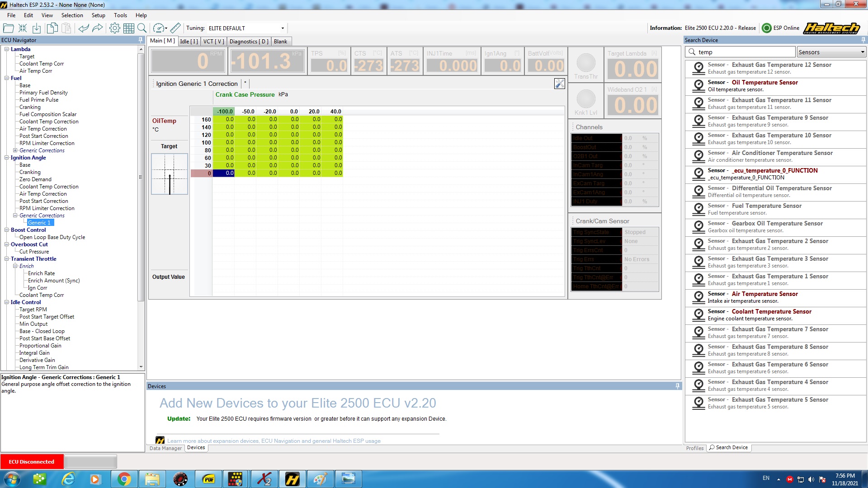Viewport: 868px width, 488px height.
Task: Click the Haltech logo in the toolbar
Action: click(832, 28)
